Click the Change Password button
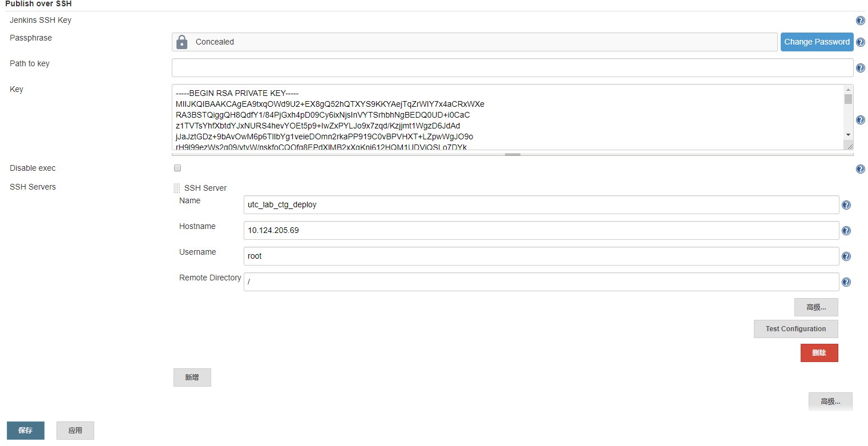868x446 pixels. pos(817,42)
